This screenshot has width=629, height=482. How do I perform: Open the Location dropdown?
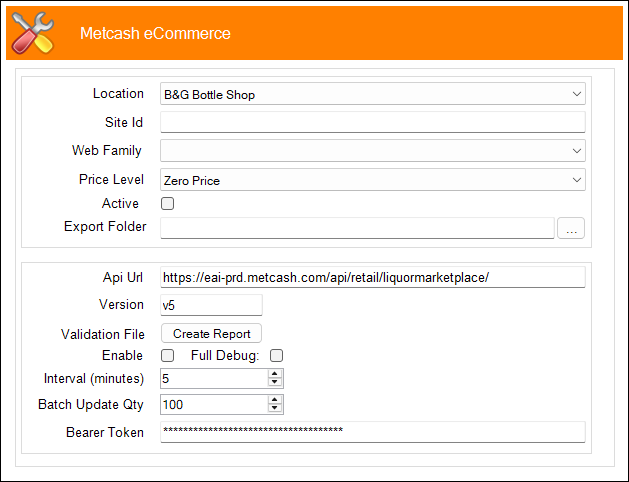tap(373, 94)
